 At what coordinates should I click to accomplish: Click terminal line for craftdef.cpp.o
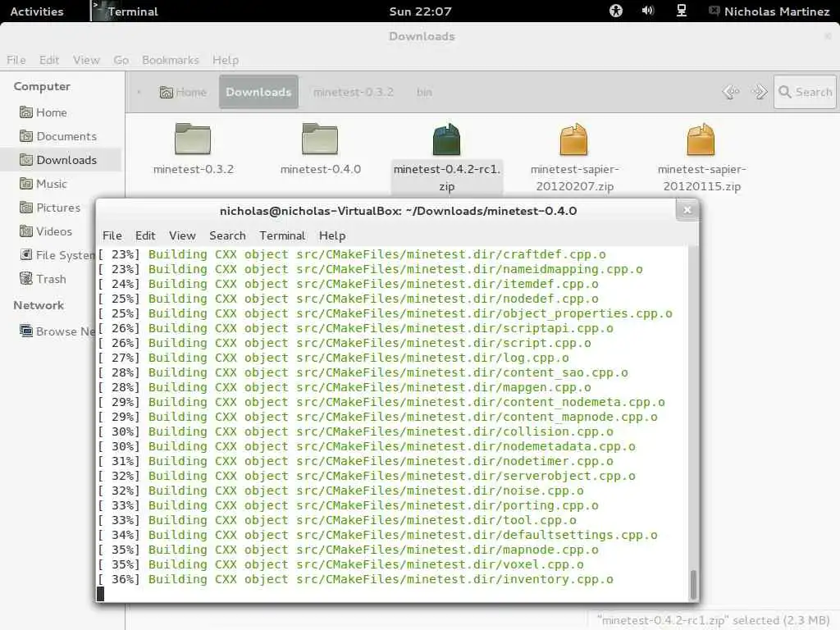[352, 254]
